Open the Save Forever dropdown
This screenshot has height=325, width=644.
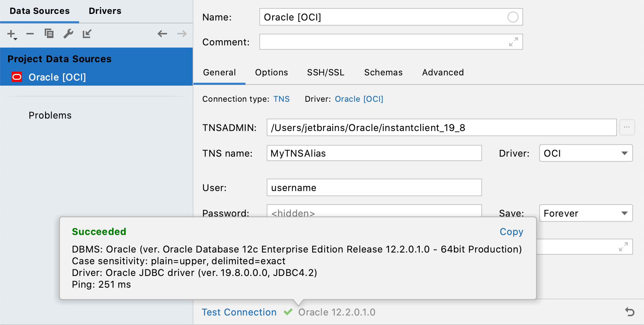click(x=585, y=213)
